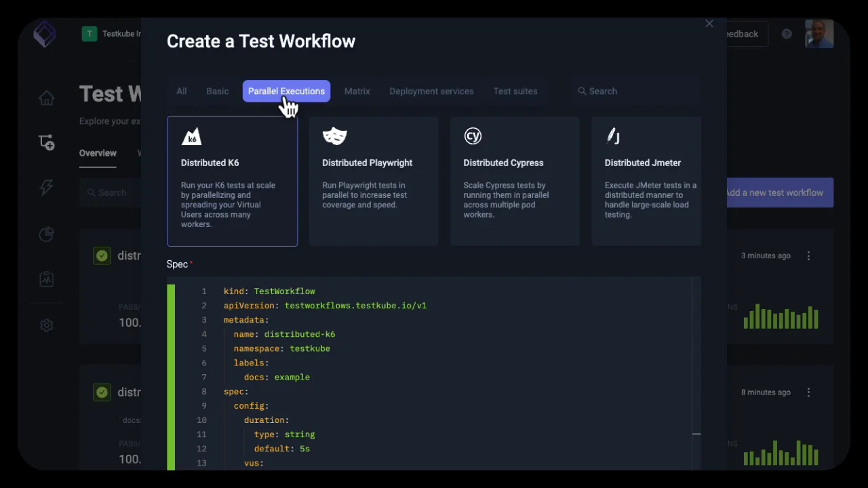Open the user profile avatar

[x=819, y=34]
